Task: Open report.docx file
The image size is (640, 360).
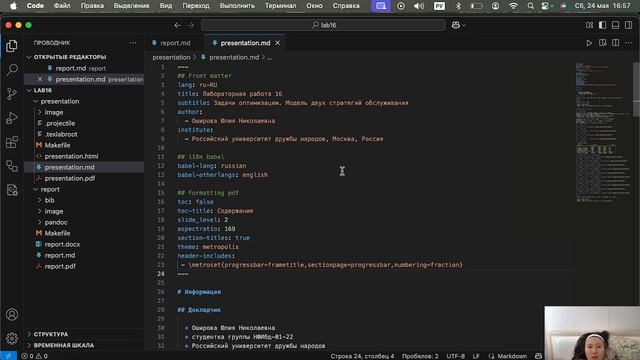Action: 62,244
